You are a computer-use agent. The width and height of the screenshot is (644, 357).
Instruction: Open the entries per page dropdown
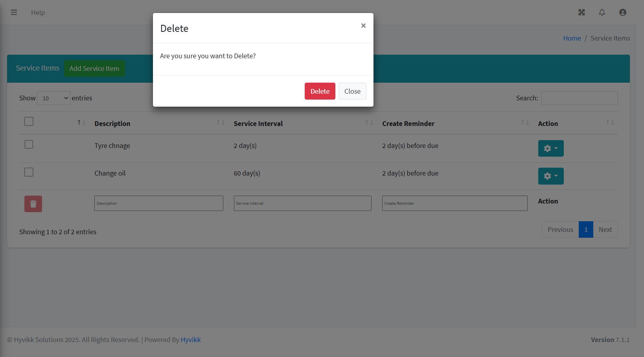pos(53,98)
